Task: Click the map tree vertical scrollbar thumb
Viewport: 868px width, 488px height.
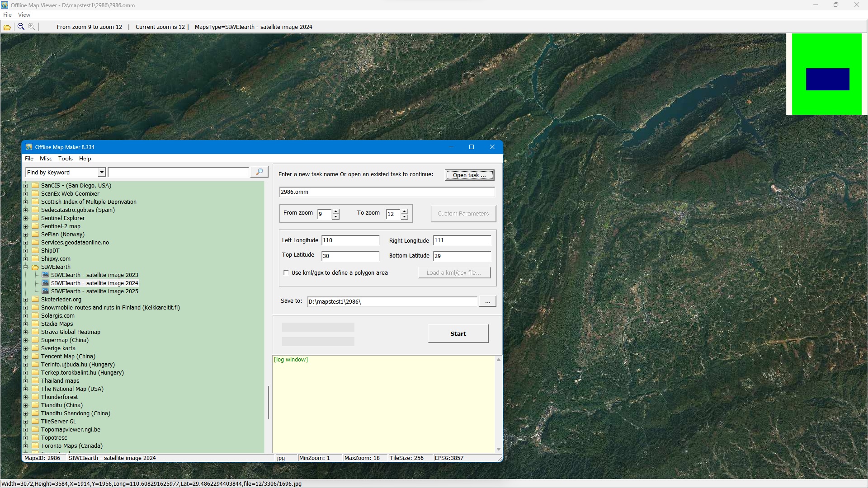Action: (x=269, y=402)
